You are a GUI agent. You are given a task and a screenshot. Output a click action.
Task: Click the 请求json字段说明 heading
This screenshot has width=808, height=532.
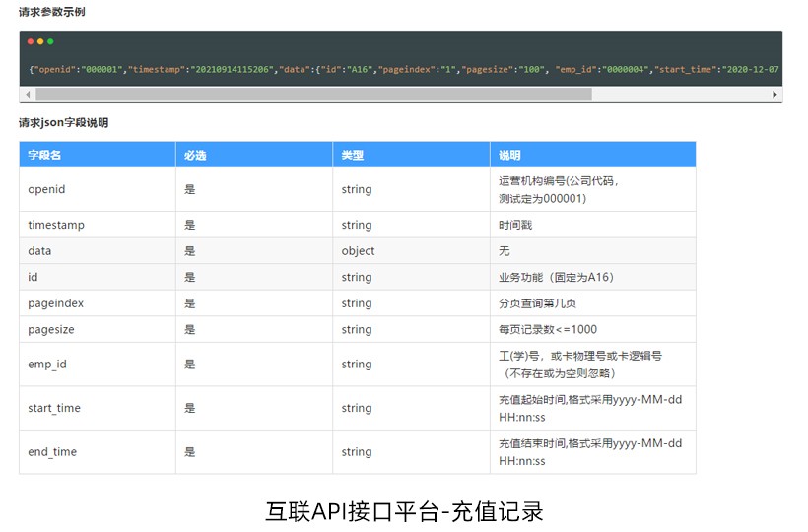tap(63, 123)
